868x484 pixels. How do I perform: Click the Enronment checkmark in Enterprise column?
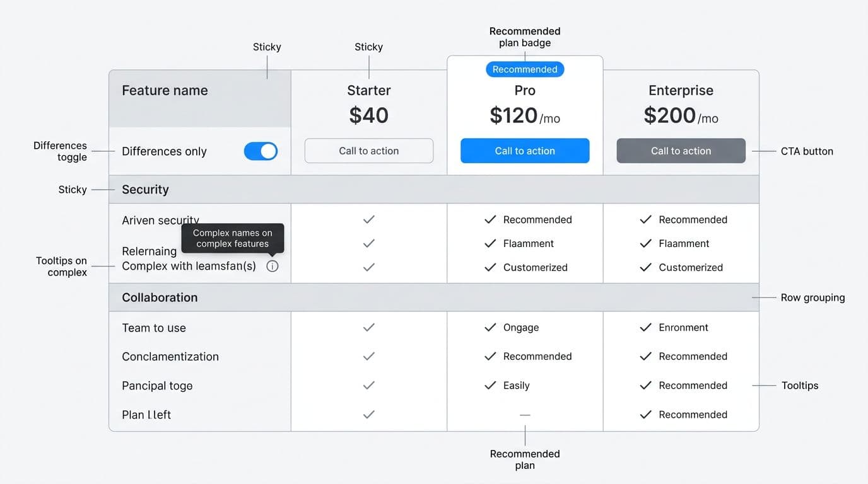[646, 327]
